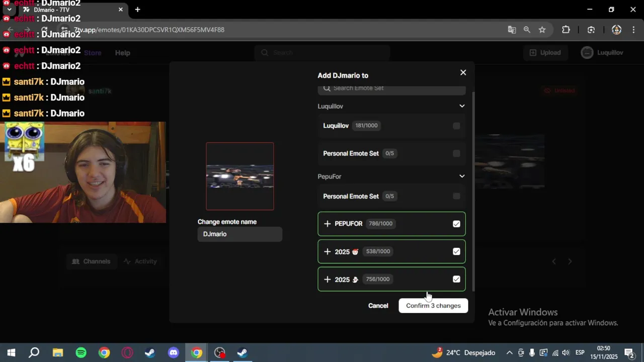Open Chrome profile avatar

pos(616,30)
